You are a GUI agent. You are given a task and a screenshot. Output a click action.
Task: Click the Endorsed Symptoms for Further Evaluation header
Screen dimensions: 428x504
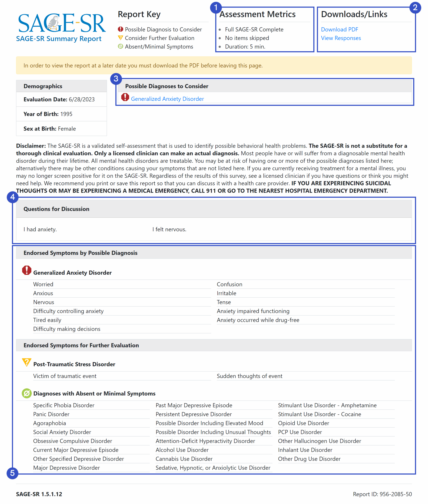pyautogui.click(x=81, y=345)
